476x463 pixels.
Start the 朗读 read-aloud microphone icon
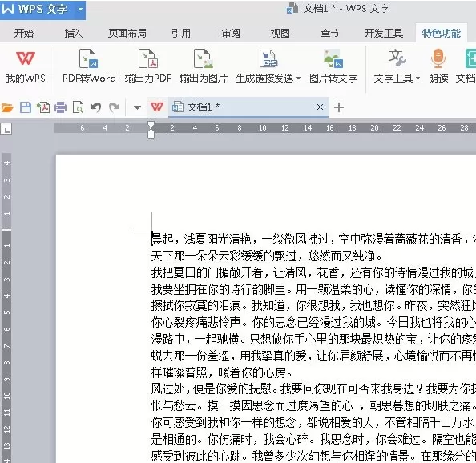(438, 58)
